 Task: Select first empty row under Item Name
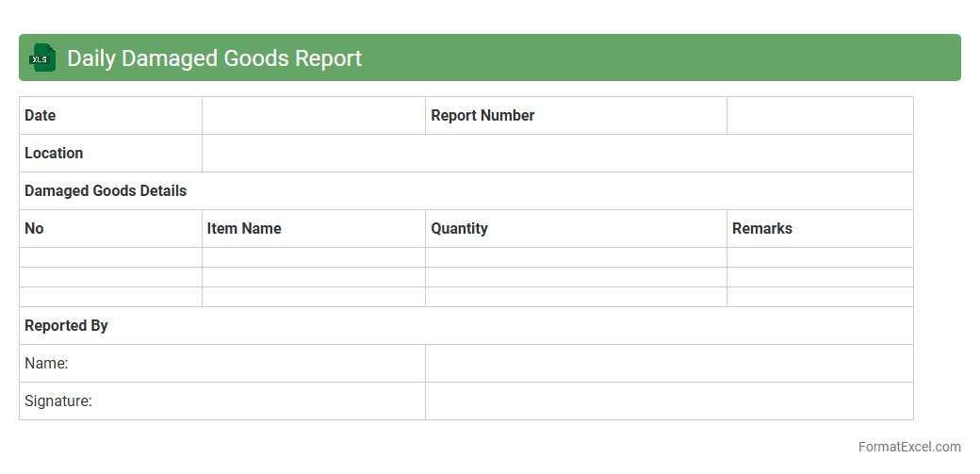tap(313, 257)
